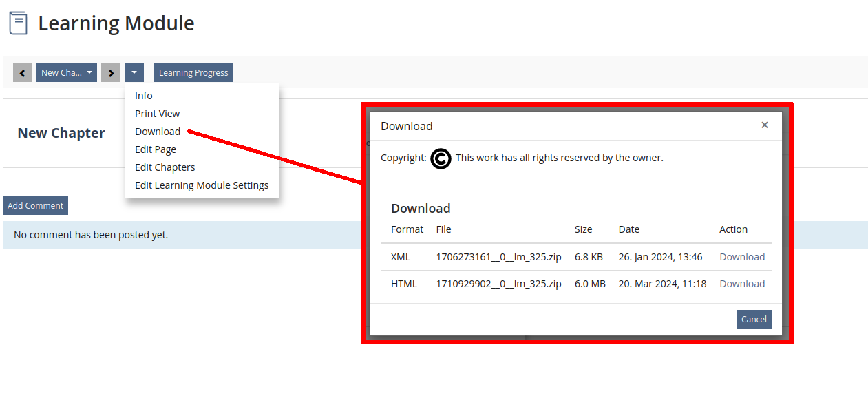The image size is (868, 405).
Task: Select Info from the actions menu
Action: pyautogui.click(x=144, y=96)
